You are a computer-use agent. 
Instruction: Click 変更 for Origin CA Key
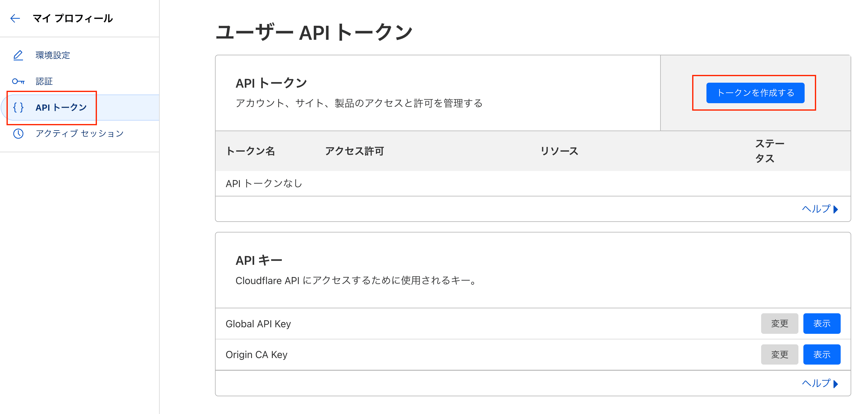[x=779, y=355]
